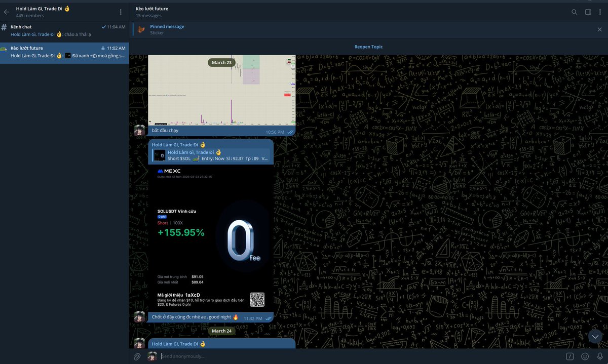Click the +155.95% profit figure
Image resolution: width=608 pixels, height=364 pixels.
point(181,232)
